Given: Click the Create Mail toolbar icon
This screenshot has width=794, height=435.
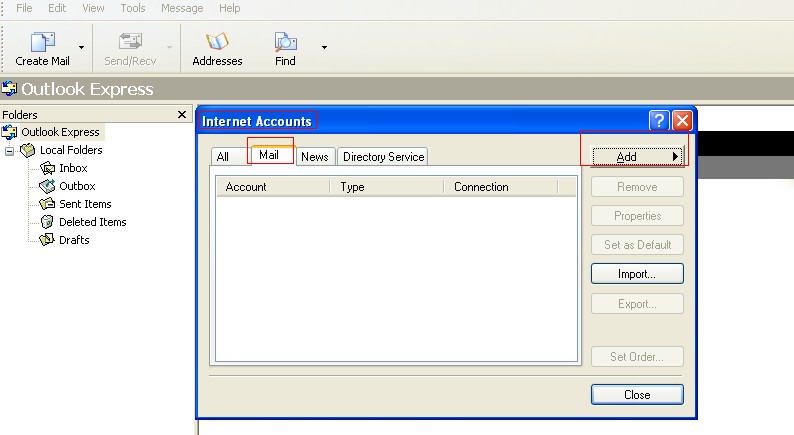Looking at the screenshot, I should tap(42, 43).
